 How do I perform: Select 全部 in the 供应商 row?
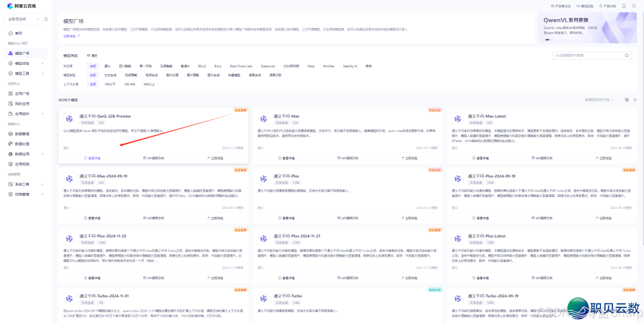point(93,66)
